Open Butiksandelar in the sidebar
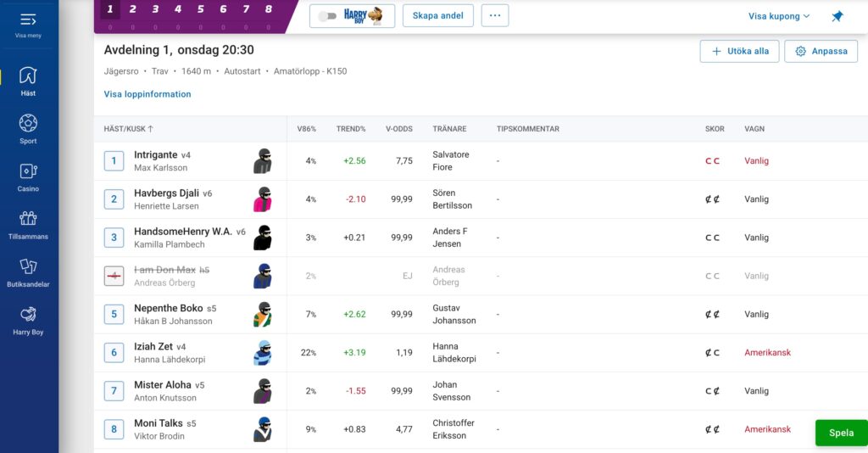Viewport: 868px width, 453px height. coord(28,271)
